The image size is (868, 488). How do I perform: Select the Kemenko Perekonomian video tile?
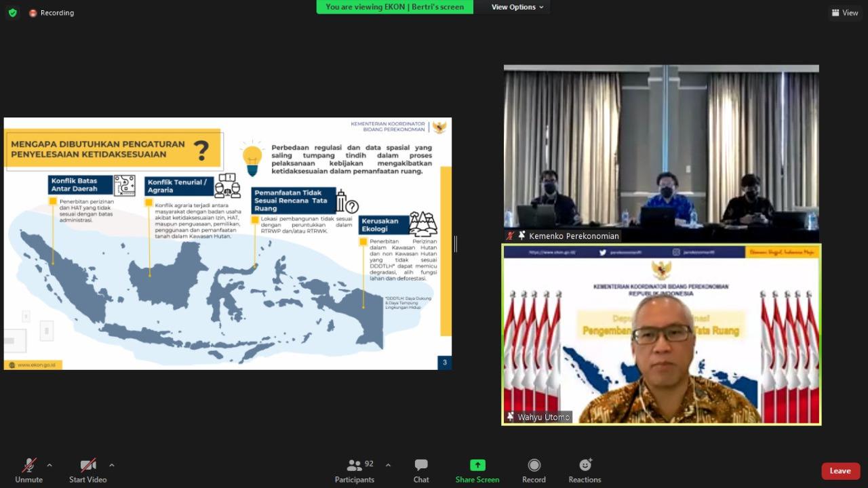tap(661, 153)
